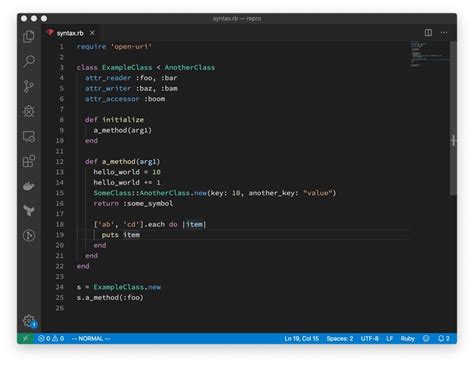Split the editor to the right

tap(428, 32)
